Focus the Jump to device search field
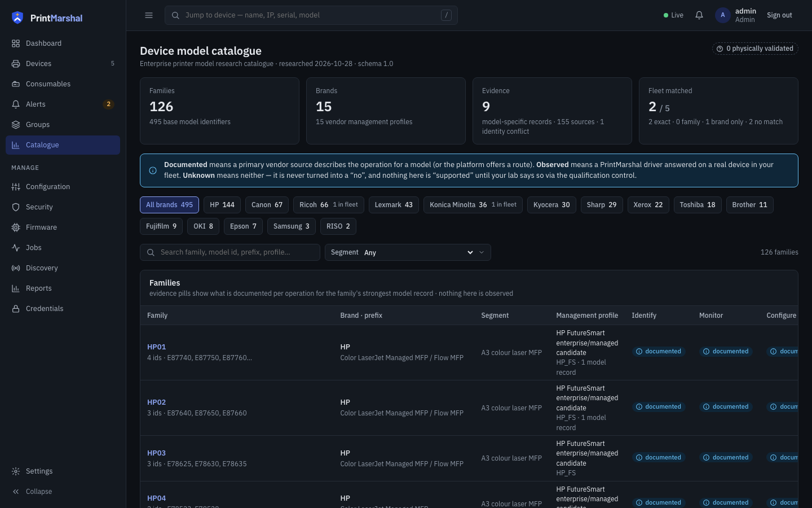The height and width of the screenshot is (508, 812). click(311, 15)
